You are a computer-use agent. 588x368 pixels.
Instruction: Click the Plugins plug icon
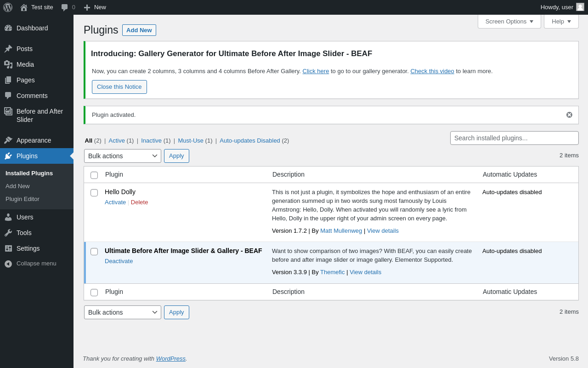point(8,156)
